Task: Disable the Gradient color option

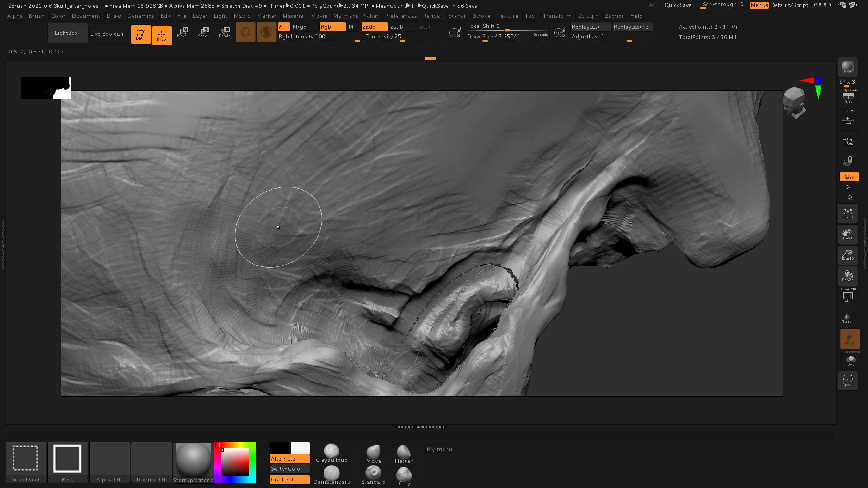Action: click(x=289, y=479)
